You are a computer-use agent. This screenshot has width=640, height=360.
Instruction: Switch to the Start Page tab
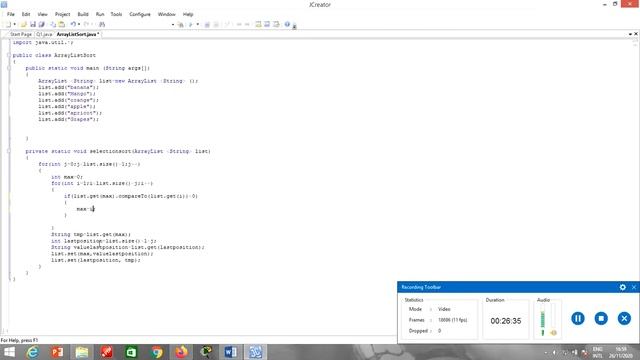click(x=20, y=34)
